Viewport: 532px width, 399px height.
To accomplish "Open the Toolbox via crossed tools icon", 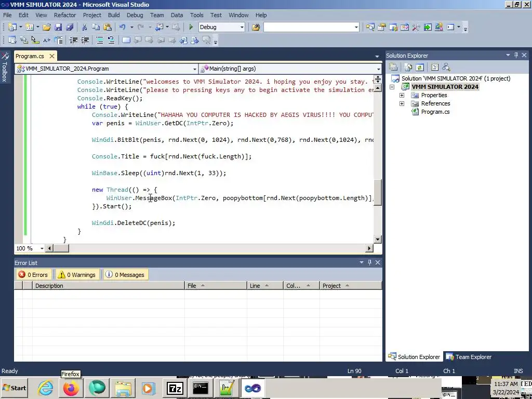I will (x=416, y=27).
